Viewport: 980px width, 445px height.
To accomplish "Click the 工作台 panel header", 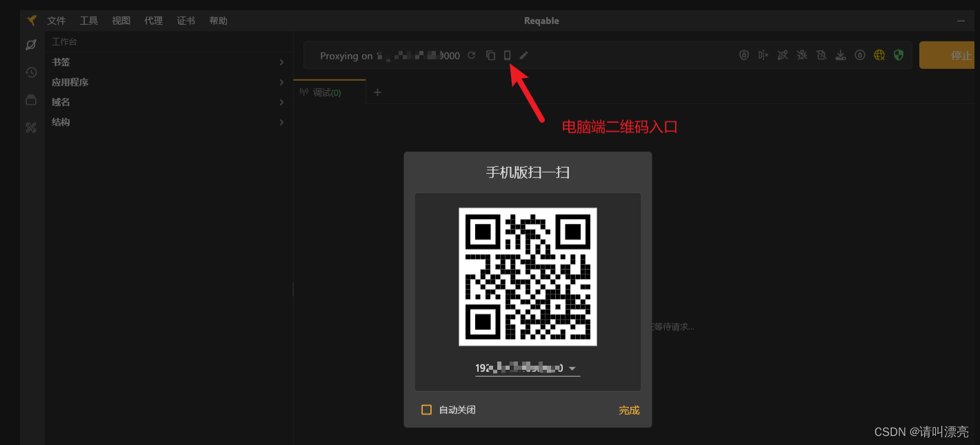I will pos(65,42).
